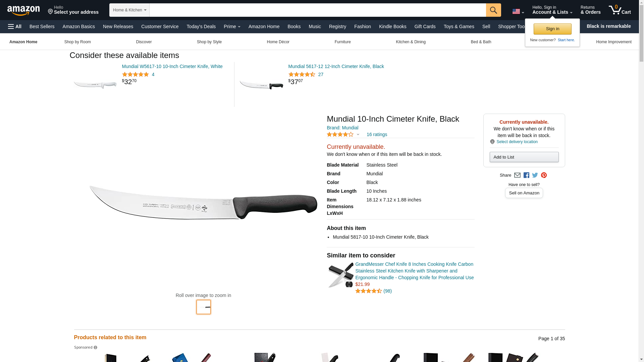
Task: Expand the star rating breakdown chevron
Action: 358,135
